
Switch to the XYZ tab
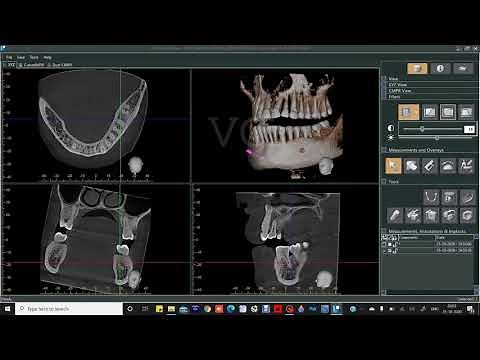coord(10,65)
